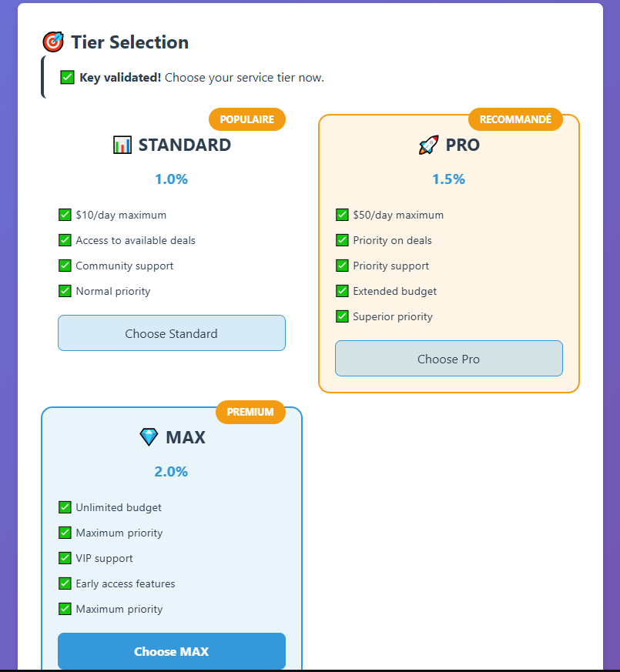The image size is (620, 672).
Task: Click the 1.5% rate on Pro card
Action: (448, 179)
